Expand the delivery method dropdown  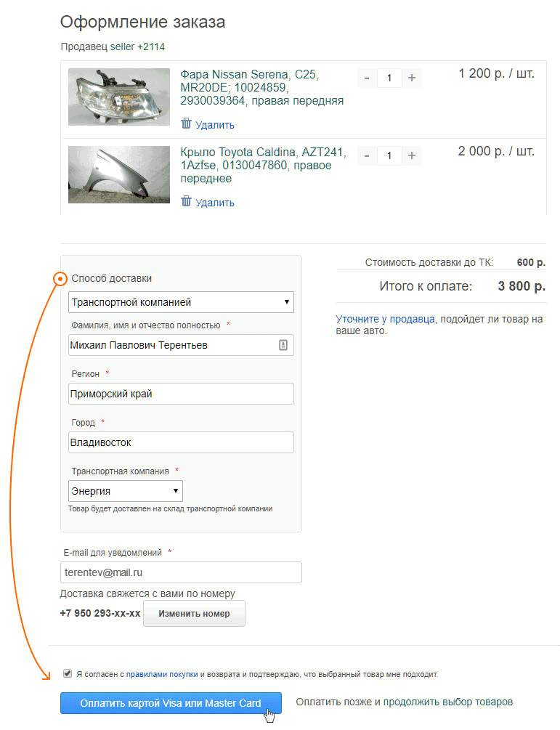(x=181, y=302)
